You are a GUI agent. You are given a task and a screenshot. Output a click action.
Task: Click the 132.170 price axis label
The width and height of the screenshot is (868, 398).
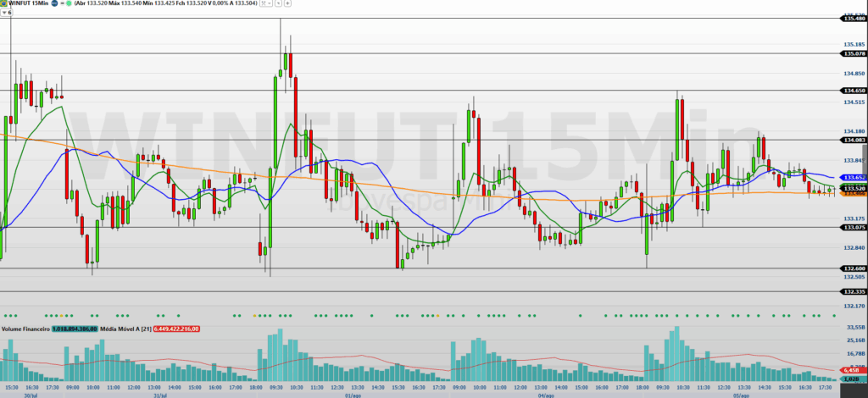pyautogui.click(x=854, y=305)
